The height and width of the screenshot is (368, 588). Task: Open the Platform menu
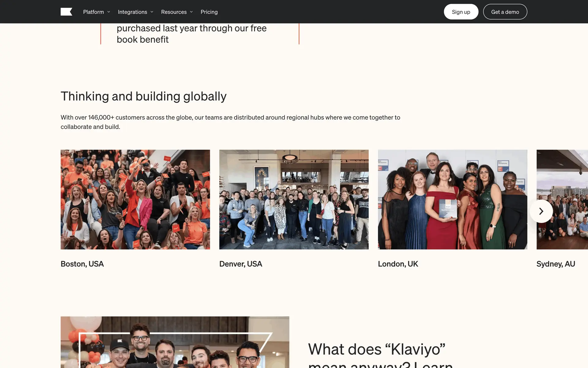coord(93,12)
